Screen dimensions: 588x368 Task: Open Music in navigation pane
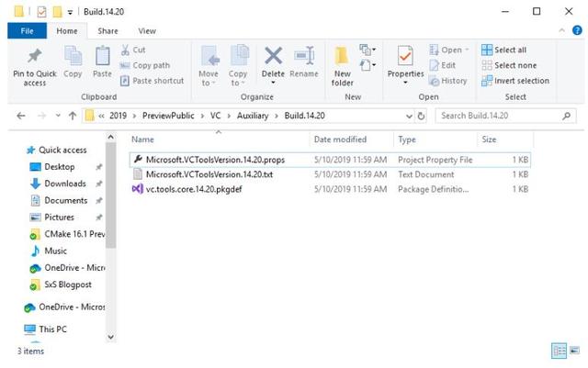pyautogui.click(x=49, y=251)
